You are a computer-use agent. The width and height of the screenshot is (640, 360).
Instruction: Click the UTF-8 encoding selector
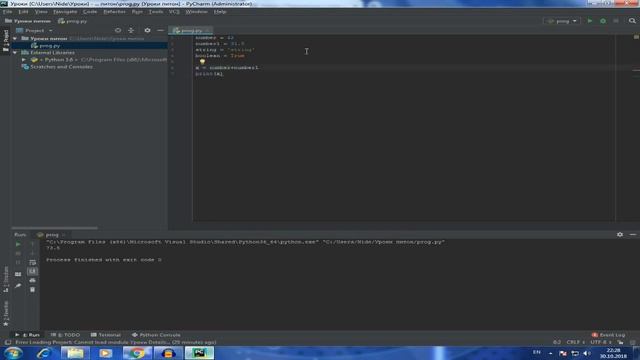click(600, 342)
